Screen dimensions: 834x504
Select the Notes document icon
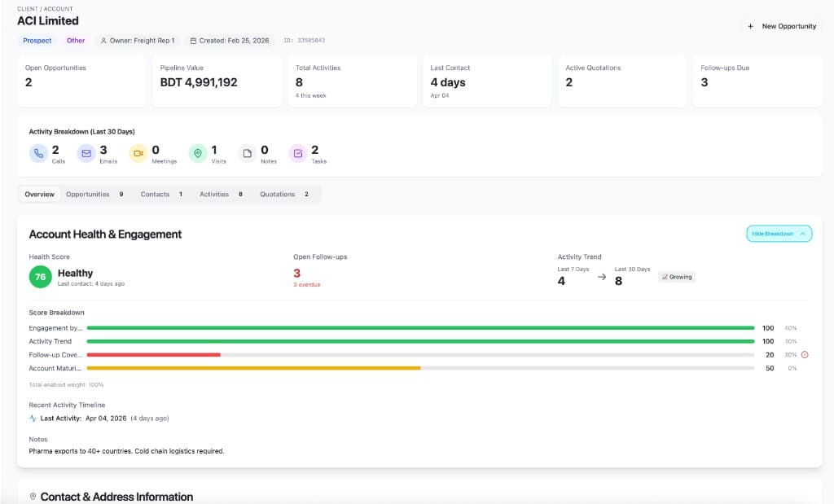(x=246, y=151)
